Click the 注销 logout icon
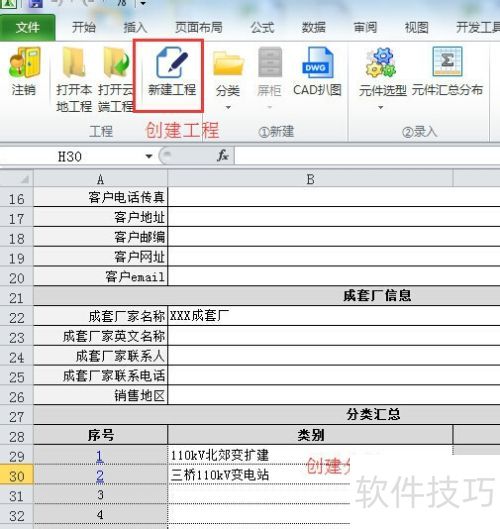The height and width of the screenshot is (529, 500). [x=24, y=62]
